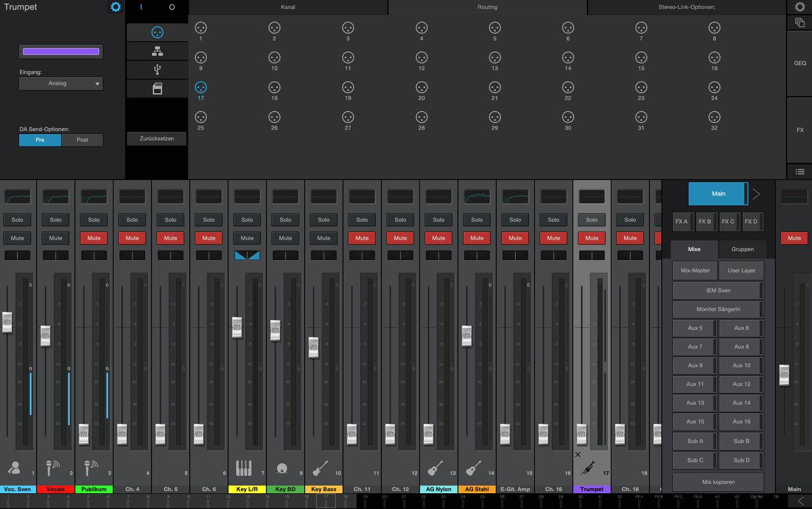Screen dimensions: 812x509
Task: Select the Mixe tab
Action: click(x=694, y=250)
